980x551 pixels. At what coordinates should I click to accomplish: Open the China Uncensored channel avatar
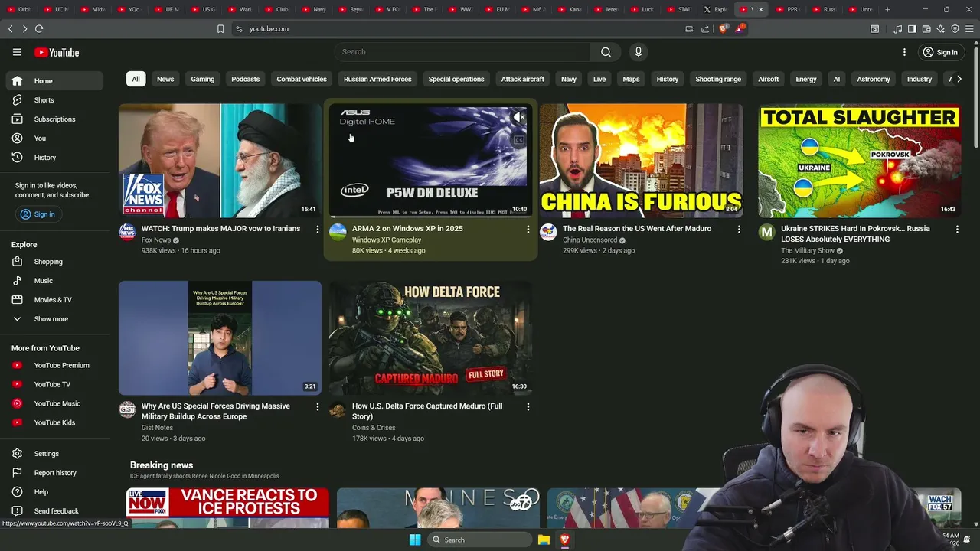click(548, 232)
